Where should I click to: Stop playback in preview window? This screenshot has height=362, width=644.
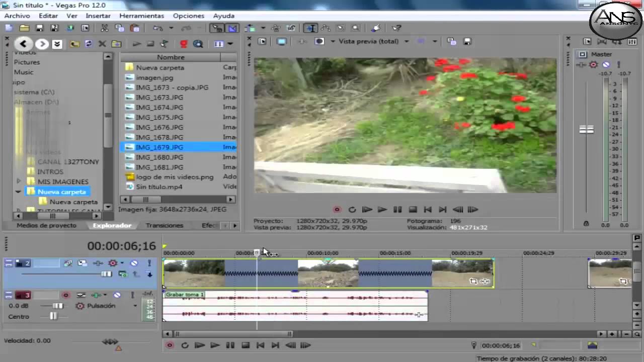[x=413, y=210]
